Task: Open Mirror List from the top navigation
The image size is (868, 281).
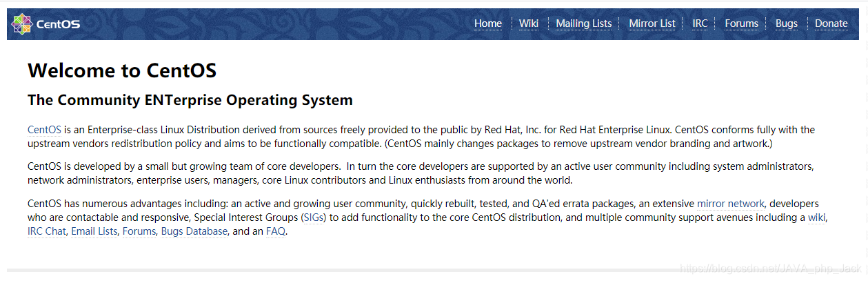Action: pyautogui.click(x=652, y=23)
